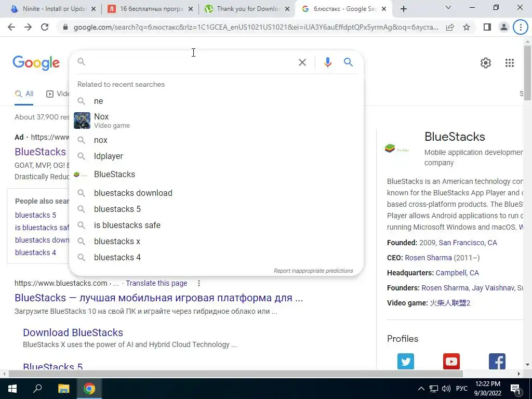Select the Videos search filter
Viewport: 532px width, 399px height.
pos(58,94)
